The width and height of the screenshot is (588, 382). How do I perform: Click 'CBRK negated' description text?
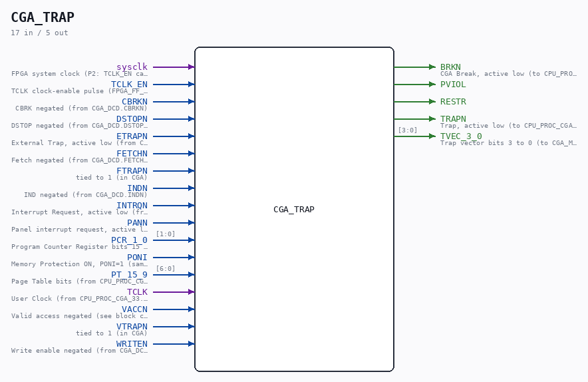point(81,108)
